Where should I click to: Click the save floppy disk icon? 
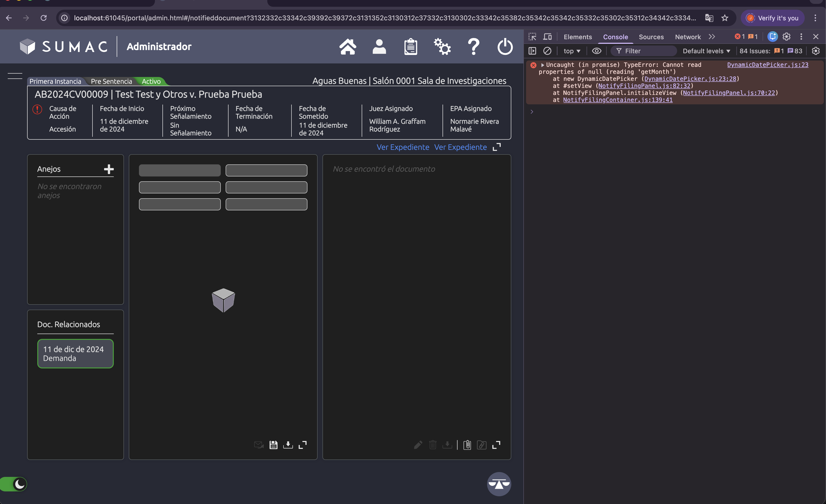(x=273, y=445)
